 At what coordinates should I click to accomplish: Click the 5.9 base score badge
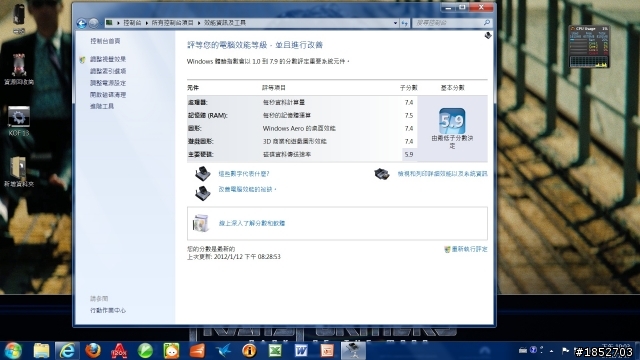pyautogui.click(x=452, y=121)
